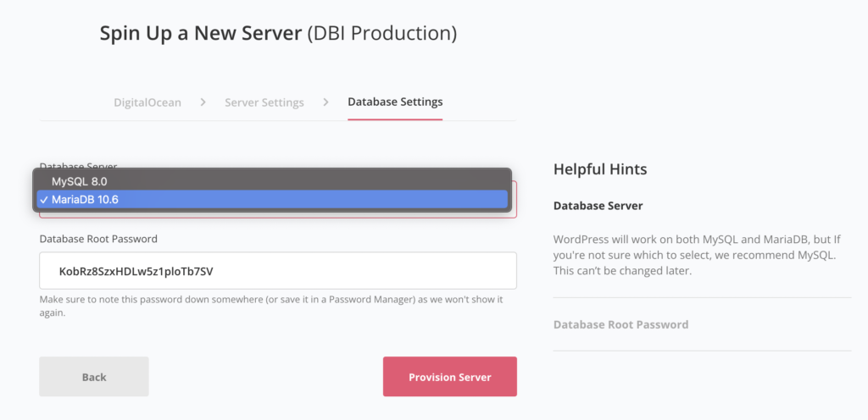Expand the Database Root Password hint

pyautogui.click(x=620, y=324)
